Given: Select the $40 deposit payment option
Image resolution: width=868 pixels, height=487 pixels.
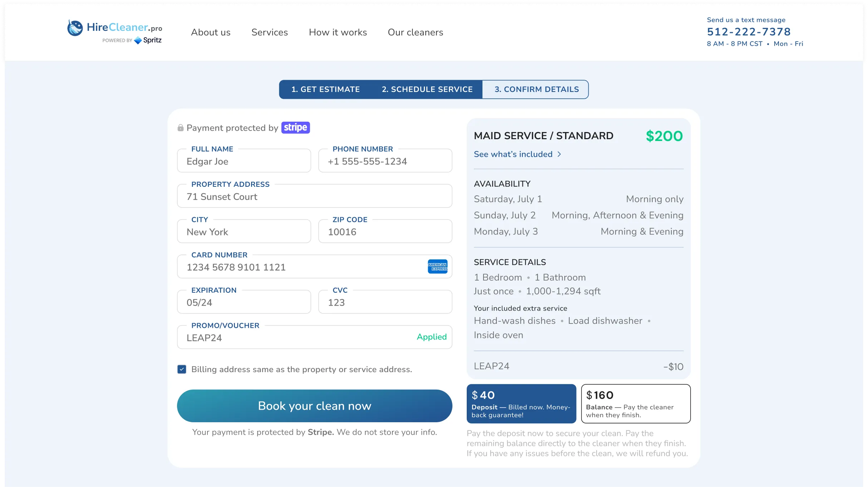Looking at the screenshot, I should coord(521,404).
